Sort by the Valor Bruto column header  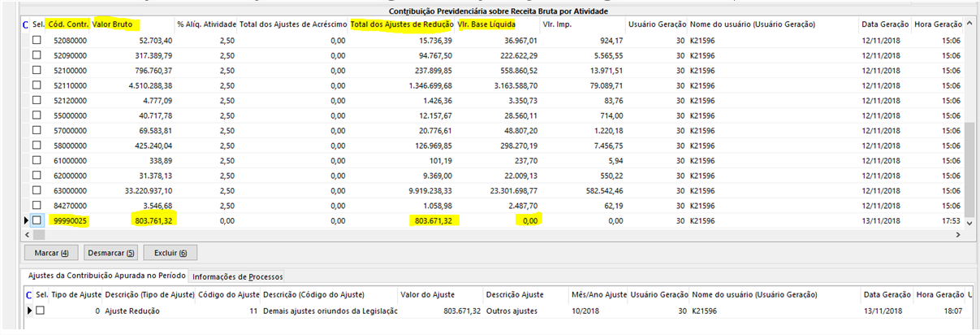116,25
